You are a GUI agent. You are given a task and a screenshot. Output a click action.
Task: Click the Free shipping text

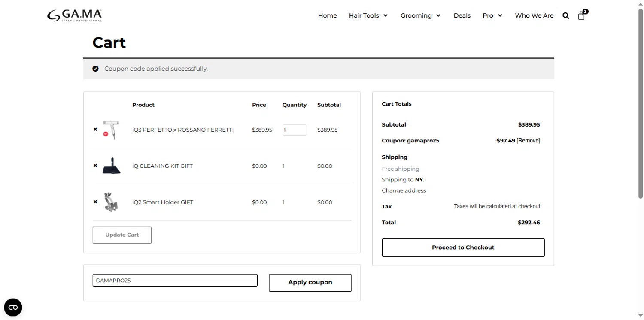point(401,169)
